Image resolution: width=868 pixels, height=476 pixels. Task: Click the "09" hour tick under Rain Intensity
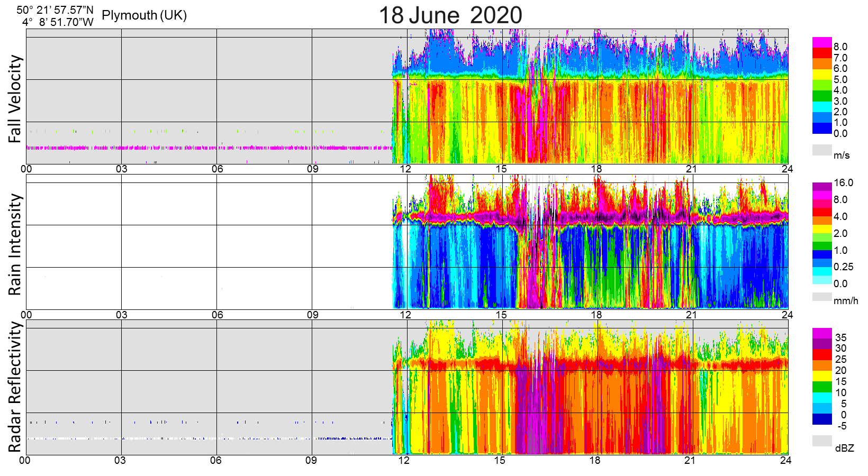(312, 315)
